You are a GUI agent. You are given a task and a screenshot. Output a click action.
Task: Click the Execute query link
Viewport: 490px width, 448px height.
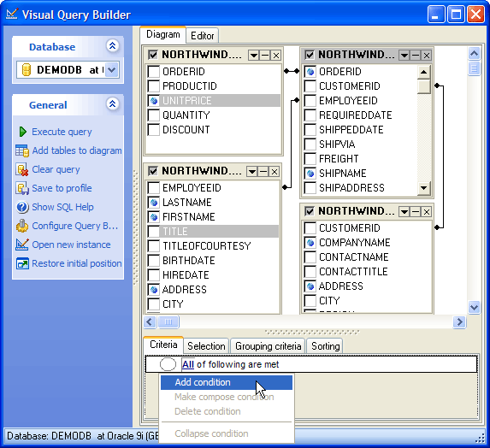62,132
